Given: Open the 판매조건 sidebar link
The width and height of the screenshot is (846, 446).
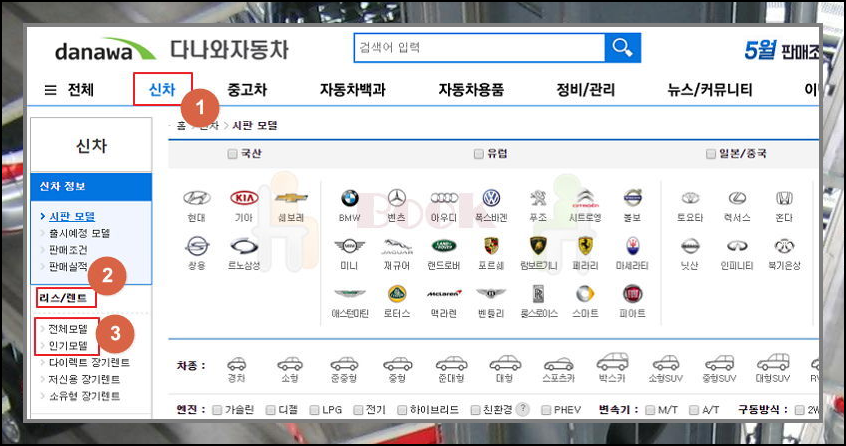Looking at the screenshot, I should point(68,250).
